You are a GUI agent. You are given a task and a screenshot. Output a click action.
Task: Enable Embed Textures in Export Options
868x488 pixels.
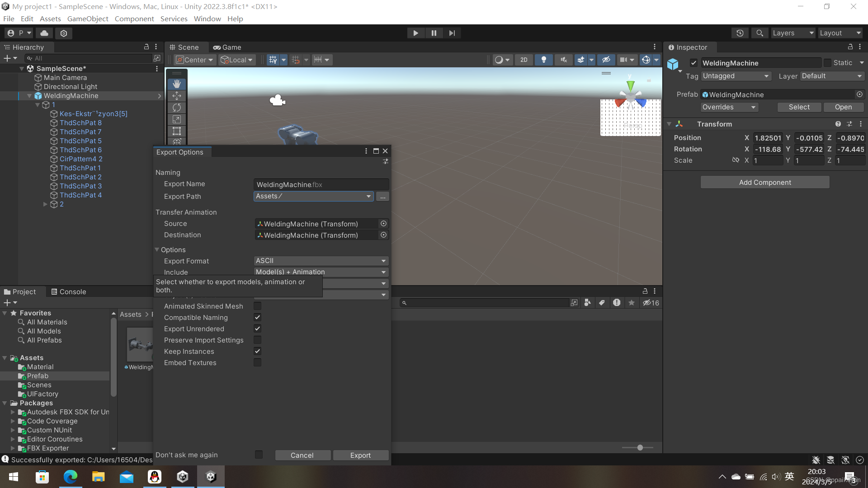(257, 362)
